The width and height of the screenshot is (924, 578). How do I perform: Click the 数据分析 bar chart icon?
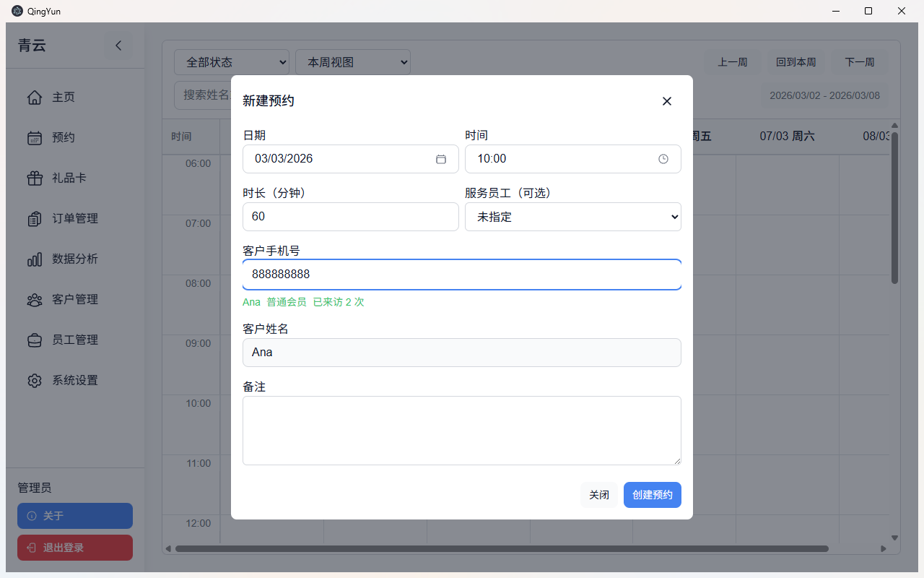(x=35, y=259)
